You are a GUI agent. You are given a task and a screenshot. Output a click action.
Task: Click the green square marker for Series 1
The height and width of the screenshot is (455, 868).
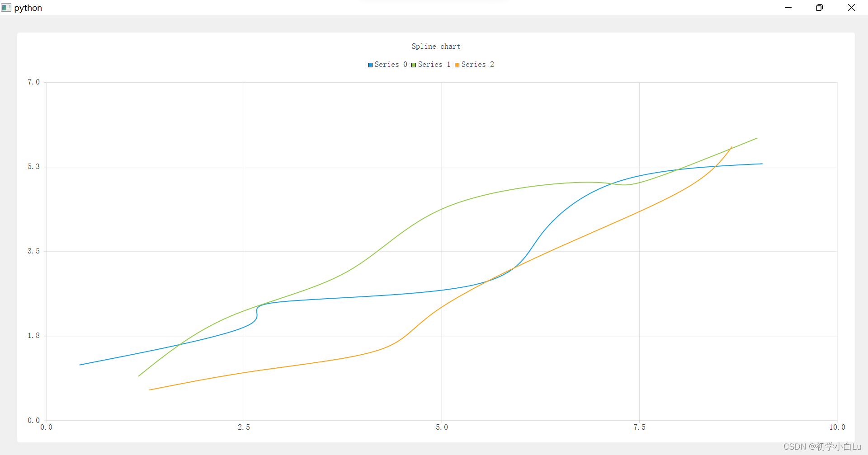pyautogui.click(x=413, y=65)
